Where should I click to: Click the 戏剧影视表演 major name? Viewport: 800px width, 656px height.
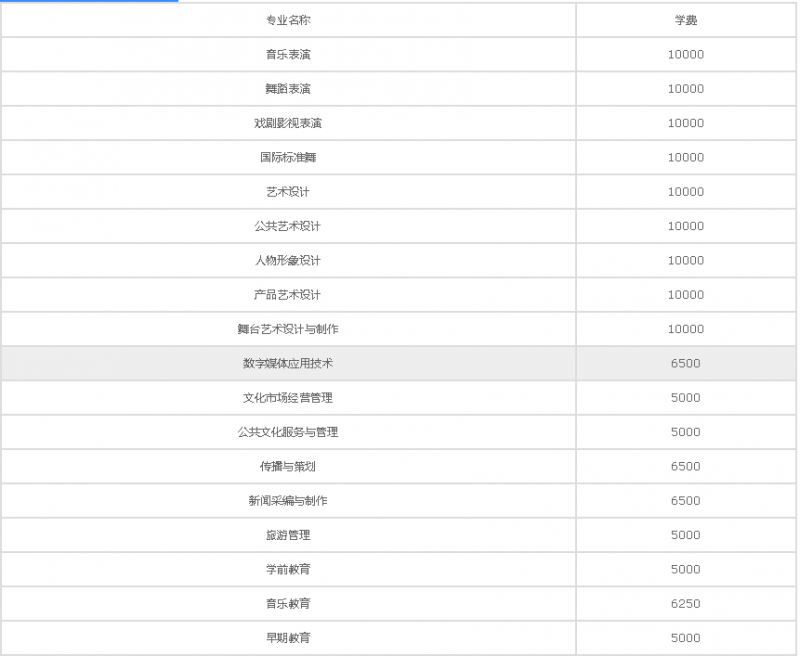click(x=288, y=123)
